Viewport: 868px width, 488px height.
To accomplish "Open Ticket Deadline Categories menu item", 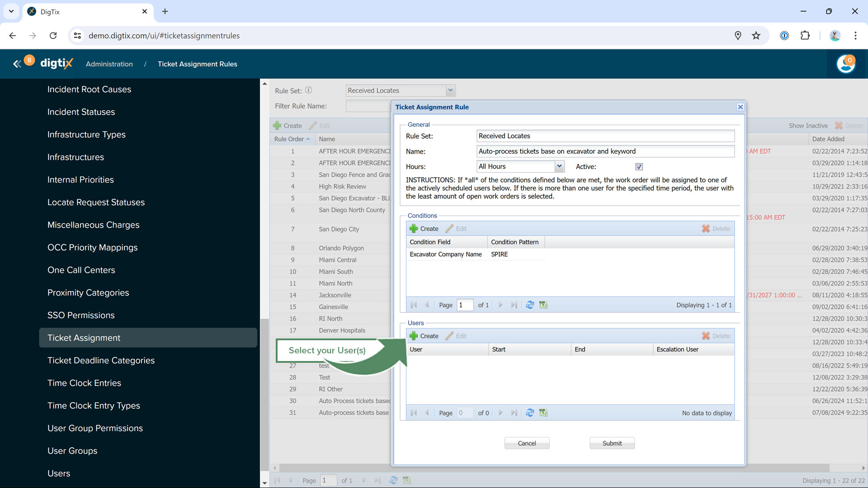I will 101,360.
